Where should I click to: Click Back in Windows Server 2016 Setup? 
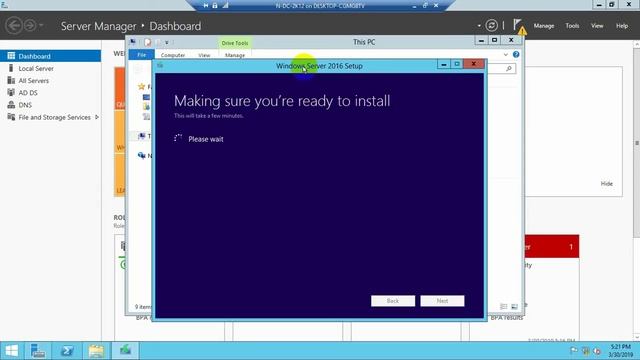[x=393, y=301]
